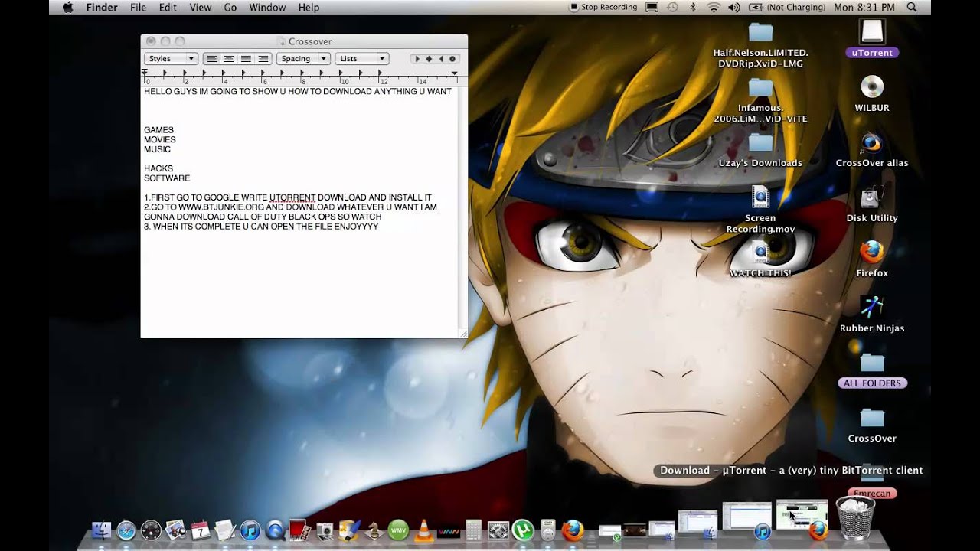
Task: Open the Wi-Fi status menu
Action: pos(714,7)
